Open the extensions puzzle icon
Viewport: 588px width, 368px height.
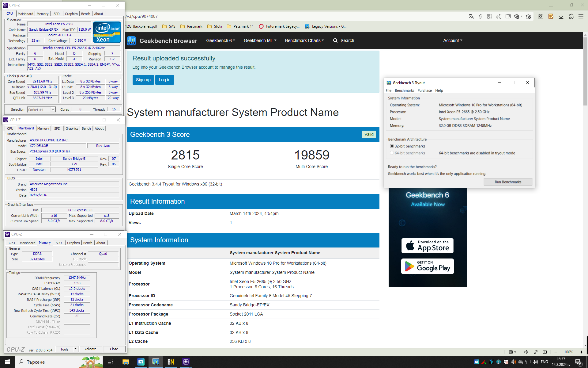(571, 17)
